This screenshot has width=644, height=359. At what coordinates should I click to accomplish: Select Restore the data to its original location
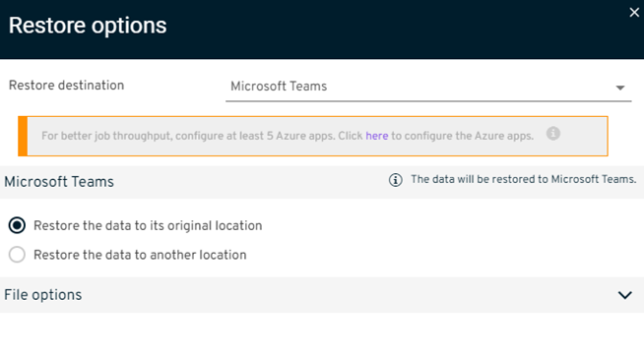pos(17,225)
